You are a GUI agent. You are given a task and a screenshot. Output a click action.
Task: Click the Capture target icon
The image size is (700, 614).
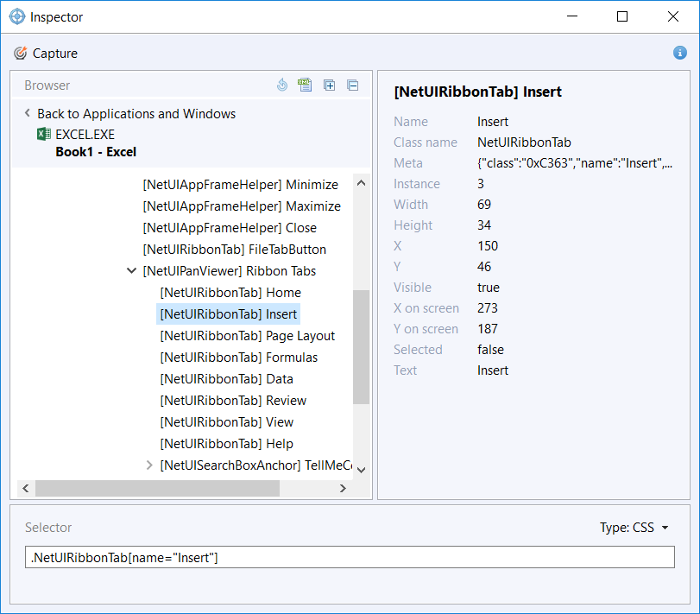(x=20, y=54)
